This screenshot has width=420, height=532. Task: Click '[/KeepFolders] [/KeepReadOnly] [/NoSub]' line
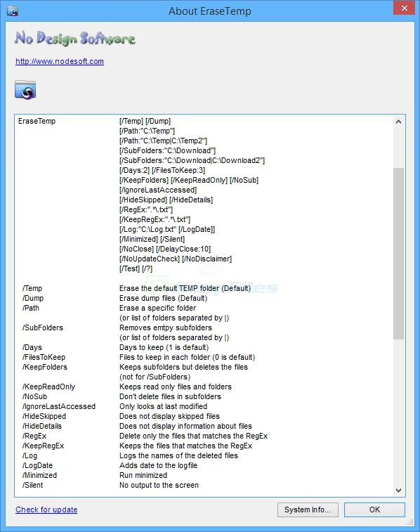[x=189, y=180]
